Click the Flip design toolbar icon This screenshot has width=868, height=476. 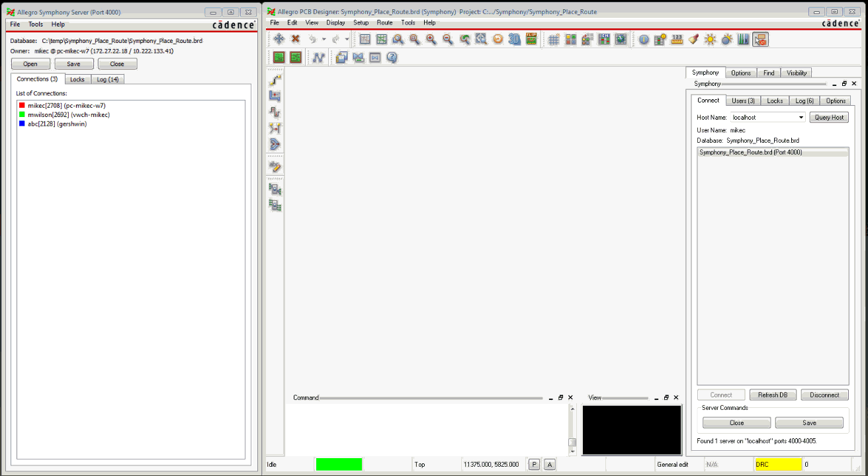point(531,39)
